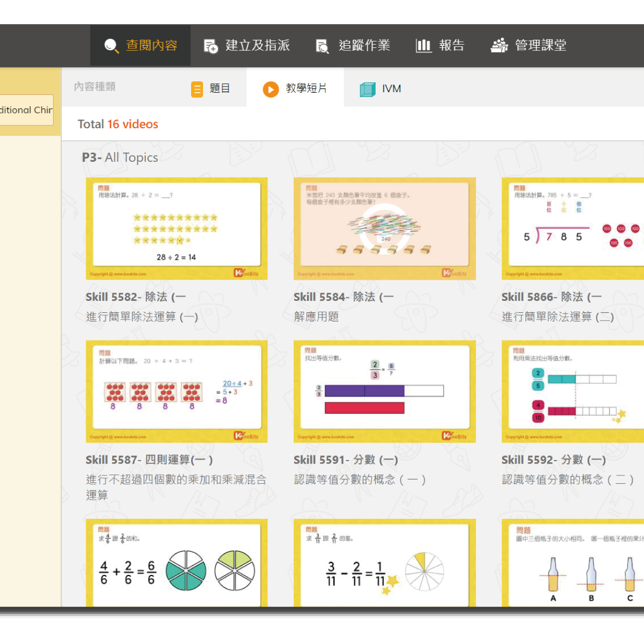The image size is (644, 644).
Task: Open Skill 5582 除法 video thumbnail
Action: (177, 228)
